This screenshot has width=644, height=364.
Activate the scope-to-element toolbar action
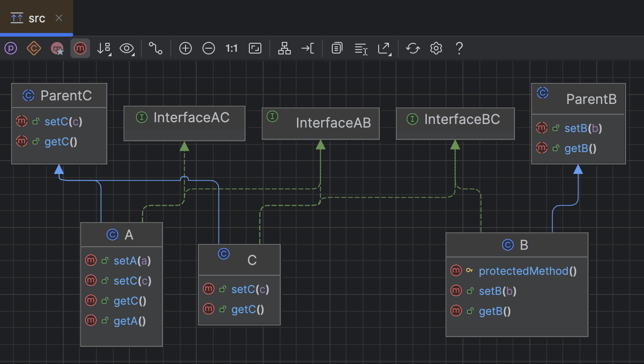[308, 48]
